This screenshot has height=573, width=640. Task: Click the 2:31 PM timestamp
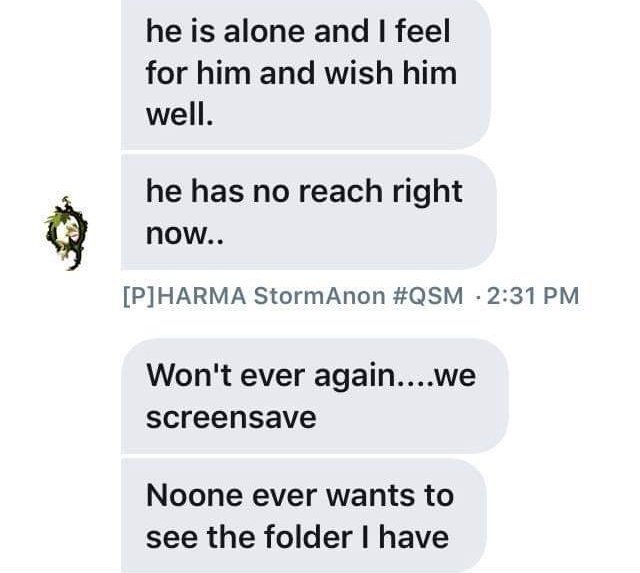pyautogui.click(x=533, y=295)
